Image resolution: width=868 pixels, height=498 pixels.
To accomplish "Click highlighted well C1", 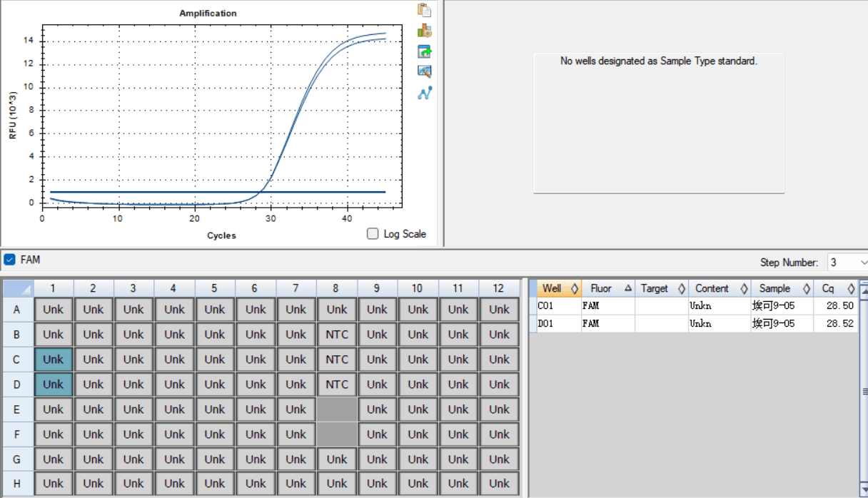I will coord(53,360).
